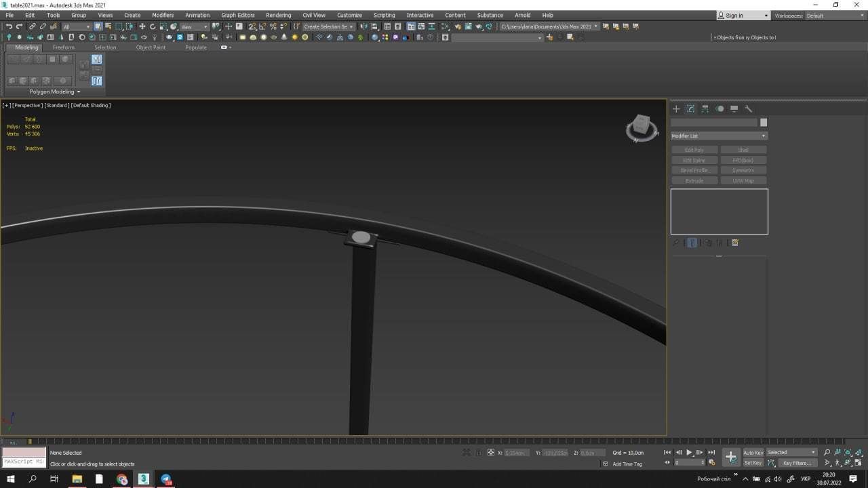The image size is (868, 488).
Task: Activate the Select and Link tool
Action: [x=32, y=26]
